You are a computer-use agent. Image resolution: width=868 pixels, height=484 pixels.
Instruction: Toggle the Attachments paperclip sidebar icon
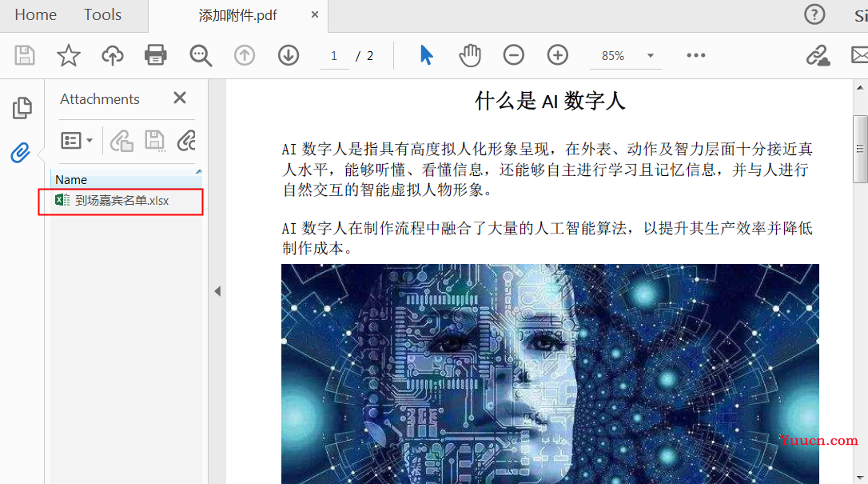tap(21, 152)
